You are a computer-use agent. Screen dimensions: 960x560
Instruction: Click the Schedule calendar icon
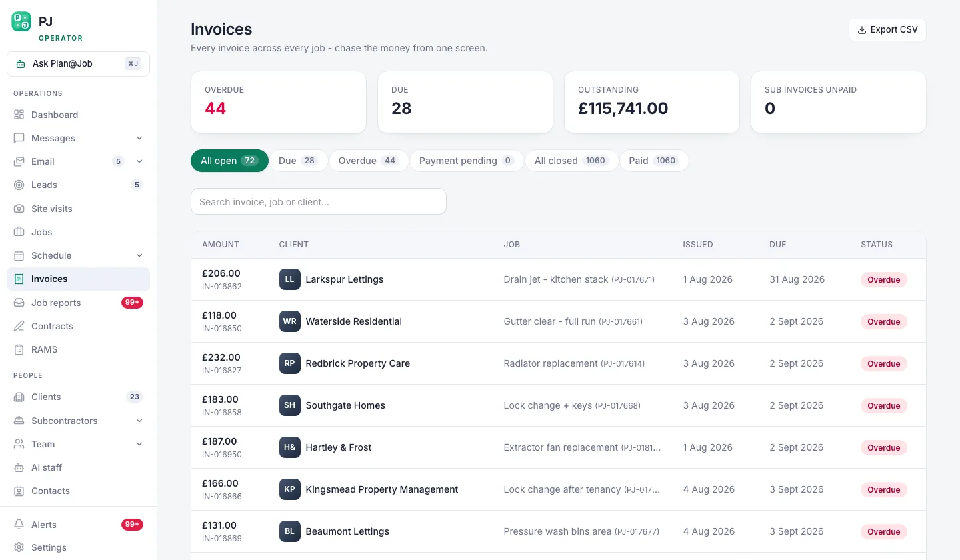tap(19, 255)
